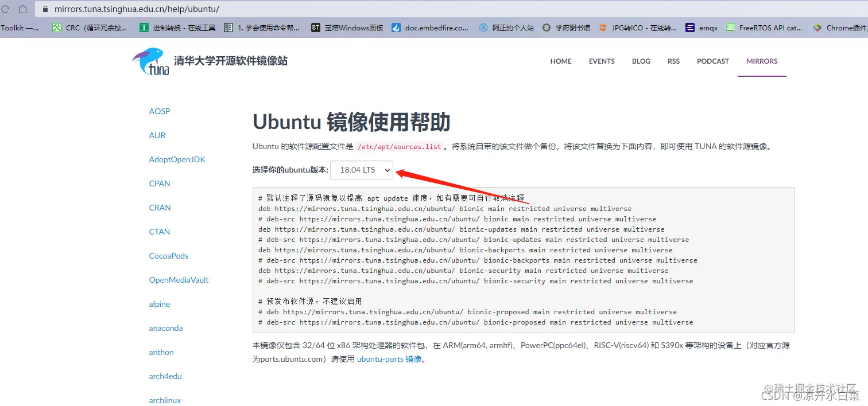Open arch4edu mirror help

pos(165,376)
